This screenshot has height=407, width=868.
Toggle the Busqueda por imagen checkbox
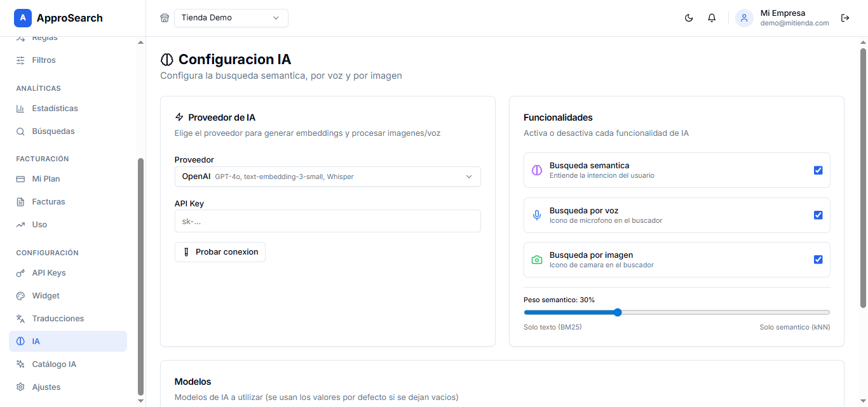pyautogui.click(x=818, y=260)
